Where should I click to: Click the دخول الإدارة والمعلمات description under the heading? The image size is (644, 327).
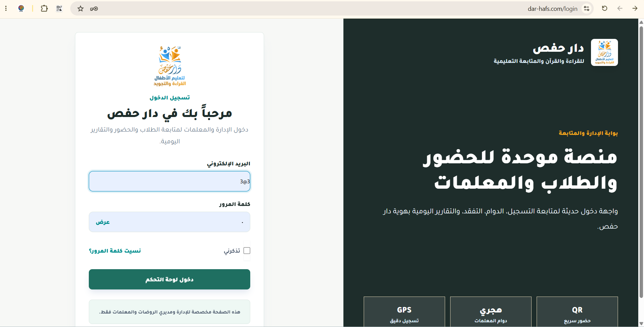point(170,135)
